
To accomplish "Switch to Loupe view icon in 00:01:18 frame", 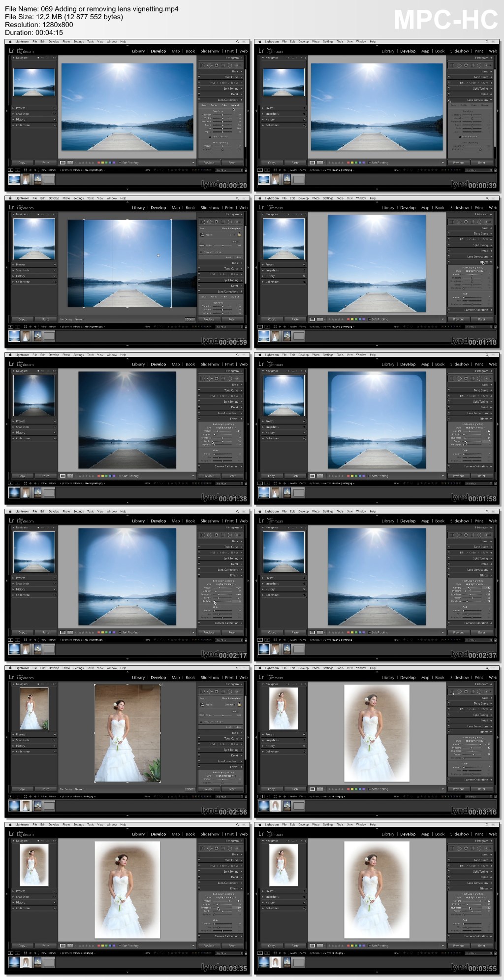I will coord(313,319).
